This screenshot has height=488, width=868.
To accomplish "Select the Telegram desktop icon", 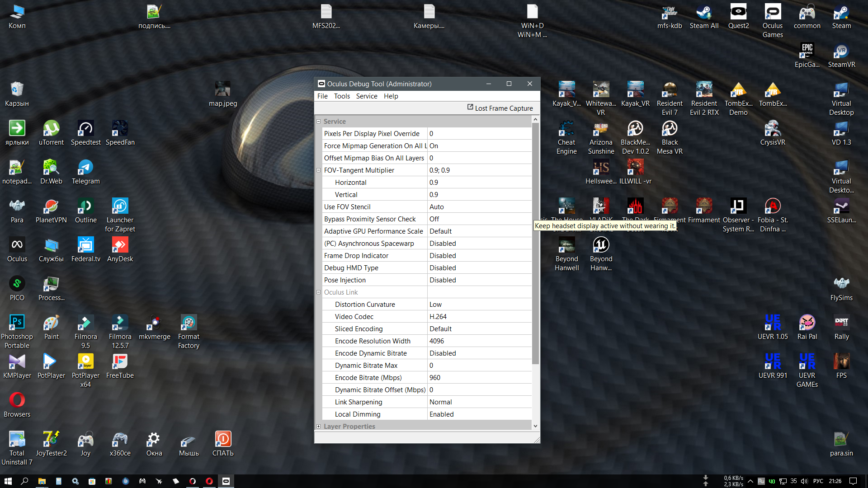I will [85, 172].
